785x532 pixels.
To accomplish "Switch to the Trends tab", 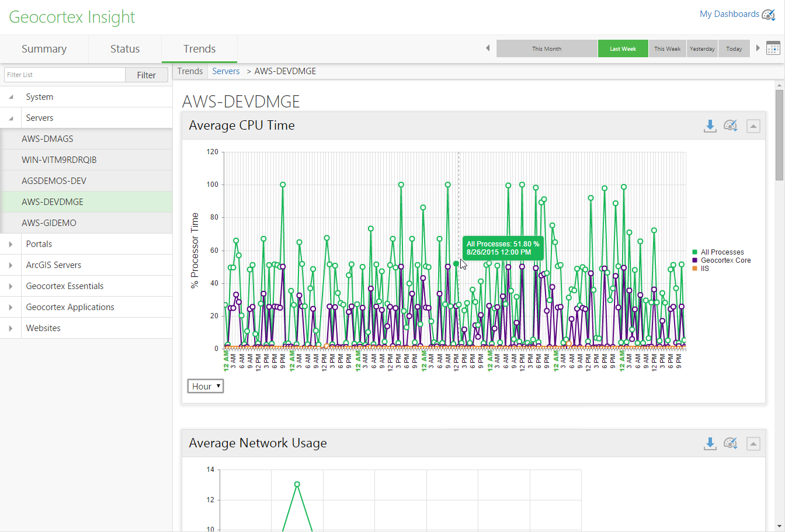I will (x=200, y=49).
